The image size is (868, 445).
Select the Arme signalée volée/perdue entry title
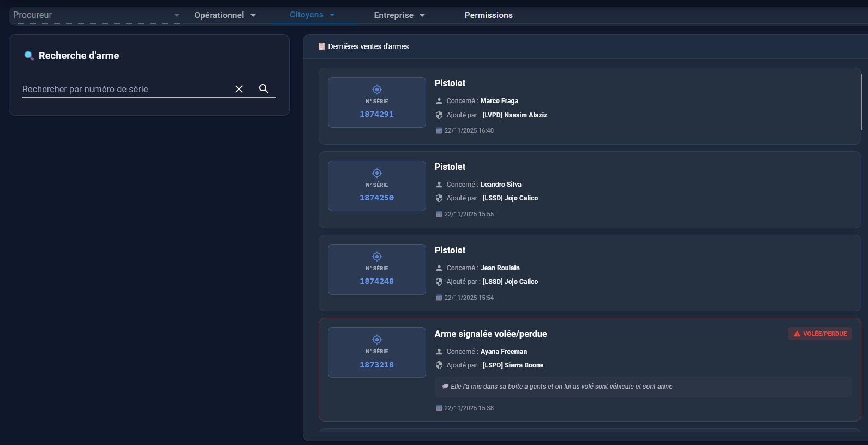tap(490, 334)
